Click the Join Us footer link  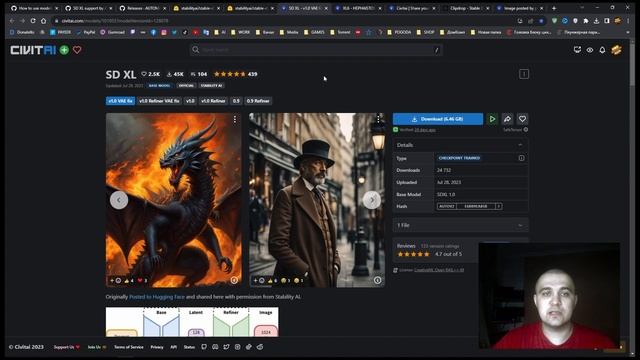click(97, 347)
